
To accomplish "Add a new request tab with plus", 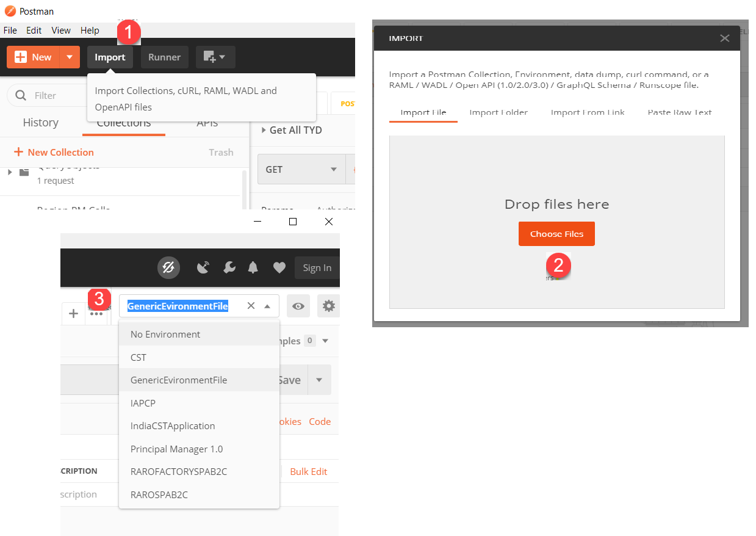I will (x=73, y=314).
